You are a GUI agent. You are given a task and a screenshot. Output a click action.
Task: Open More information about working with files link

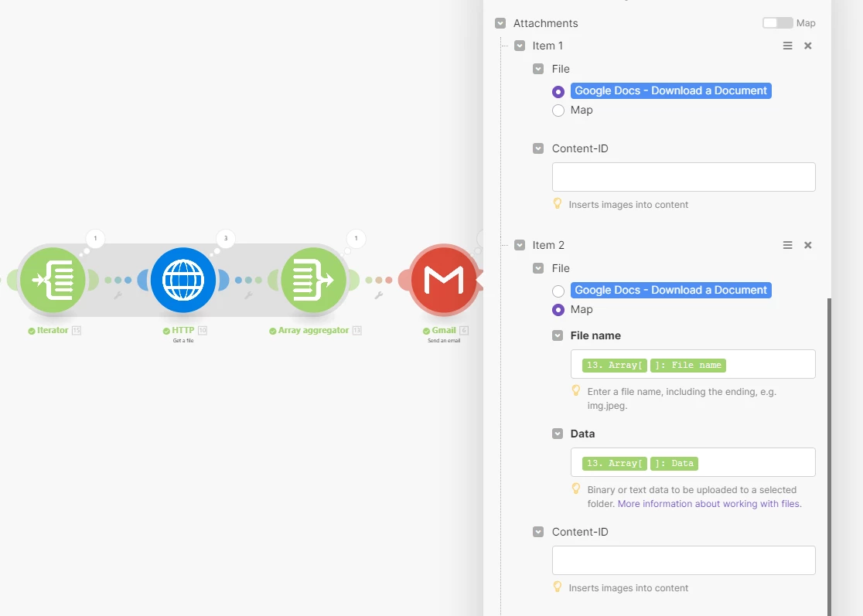(x=709, y=504)
